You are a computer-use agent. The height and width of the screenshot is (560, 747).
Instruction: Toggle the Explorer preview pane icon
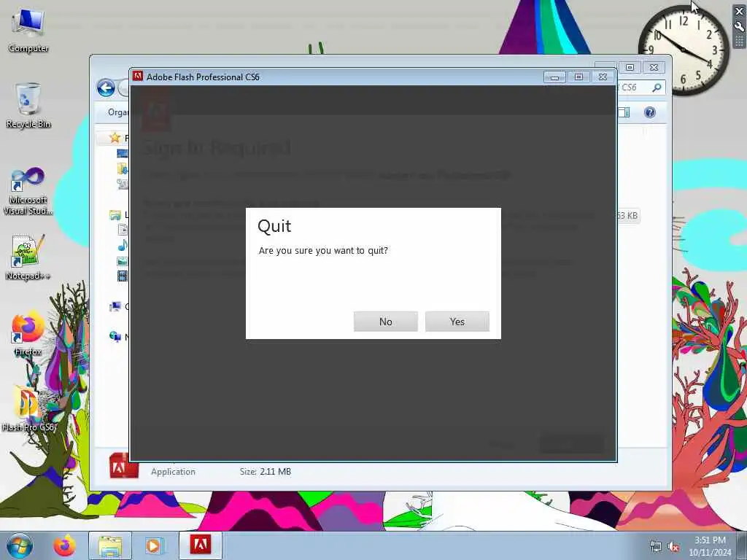(624, 112)
